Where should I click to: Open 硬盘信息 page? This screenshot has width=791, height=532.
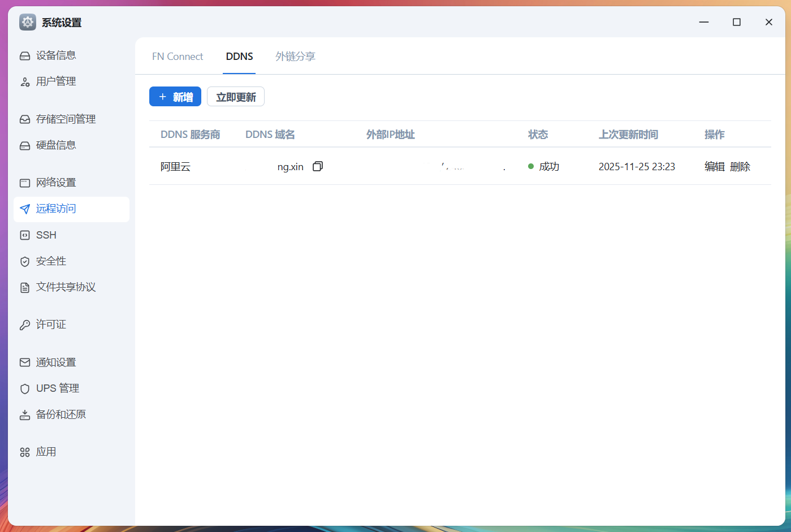[71, 145]
